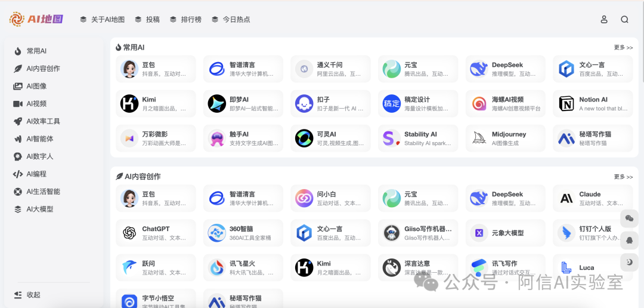Open 今日热点 menu item

pos(231,19)
